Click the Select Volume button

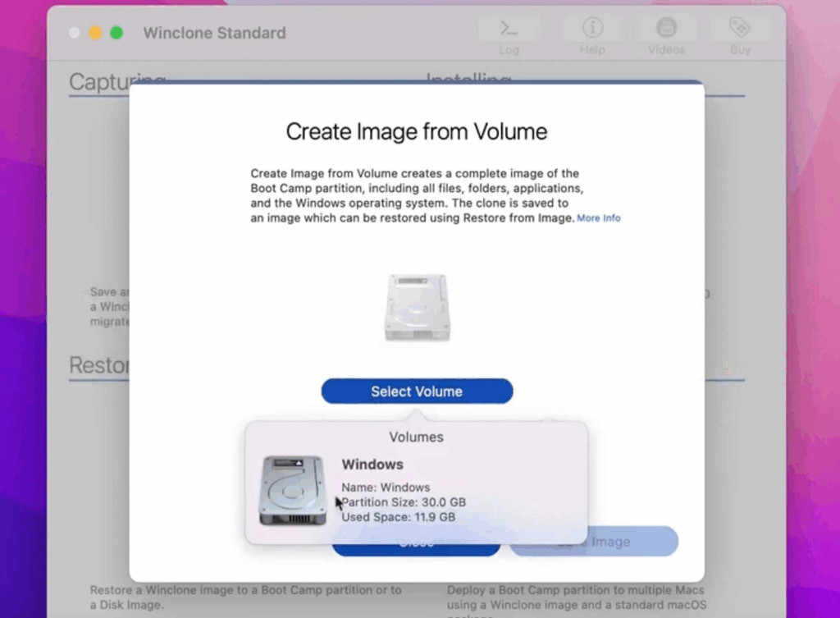(x=417, y=391)
